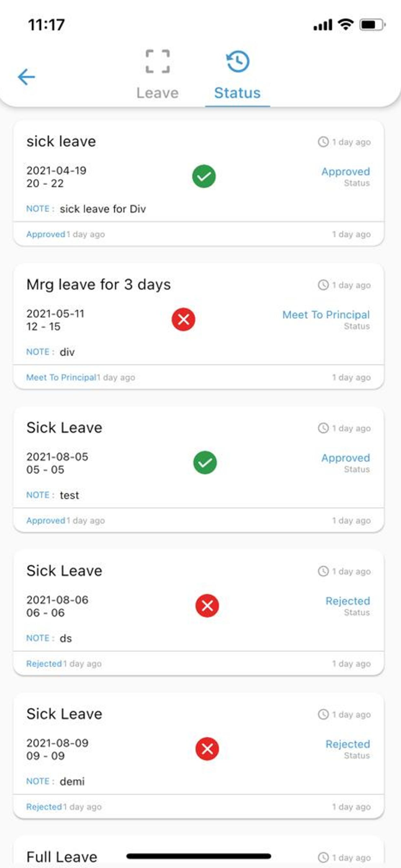Tap Rejected status on 2021-08-06 leave
Screen dimensions: 401x868
(348, 601)
